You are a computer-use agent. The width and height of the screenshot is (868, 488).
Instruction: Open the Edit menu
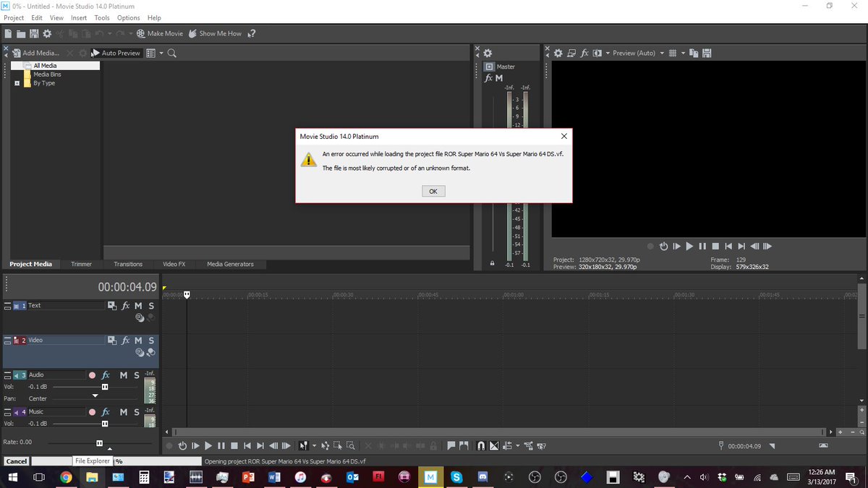[x=37, y=17]
